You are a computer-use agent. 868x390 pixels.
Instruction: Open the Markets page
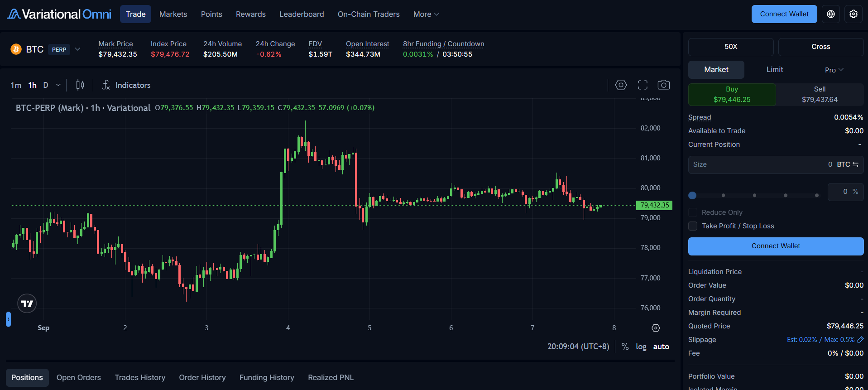tap(173, 14)
